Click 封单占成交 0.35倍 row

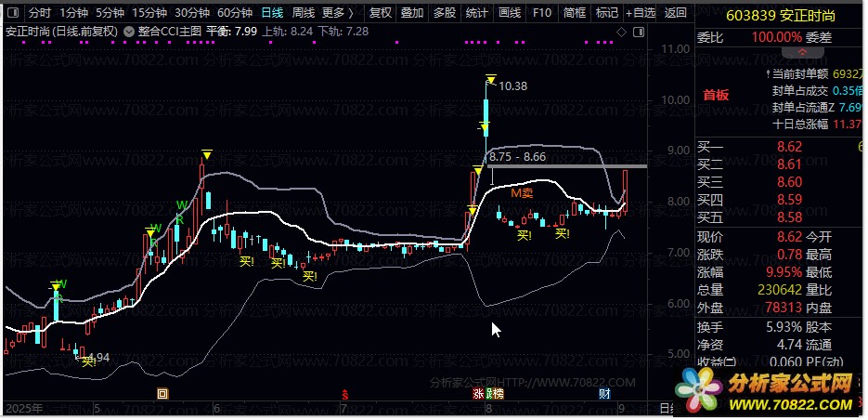(x=817, y=91)
